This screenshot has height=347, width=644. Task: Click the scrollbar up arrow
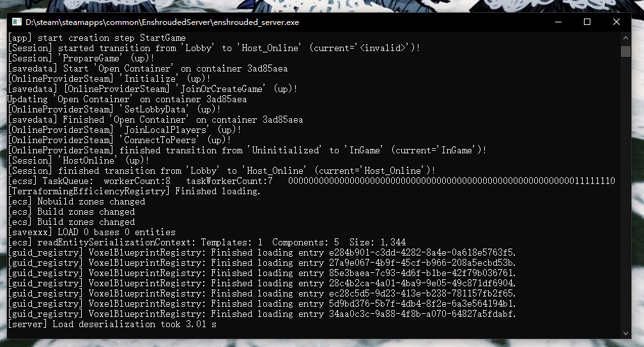click(x=627, y=38)
